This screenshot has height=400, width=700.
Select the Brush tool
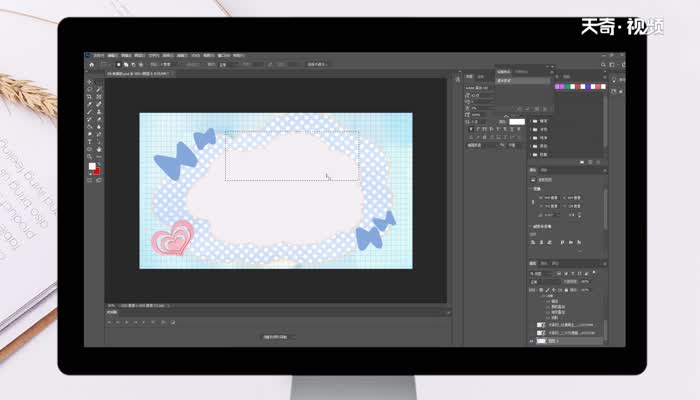(x=90, y=112)
